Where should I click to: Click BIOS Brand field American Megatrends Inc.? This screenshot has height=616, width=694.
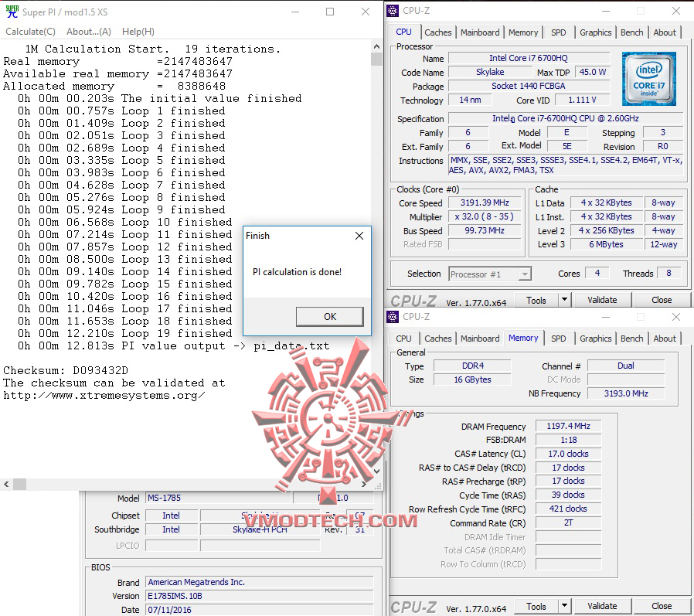coord(260,582)
